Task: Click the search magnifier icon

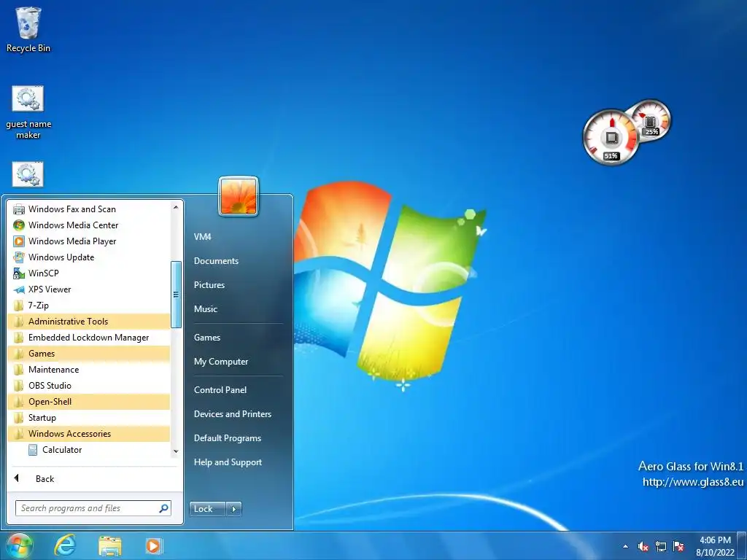Action: click(163, 508)
